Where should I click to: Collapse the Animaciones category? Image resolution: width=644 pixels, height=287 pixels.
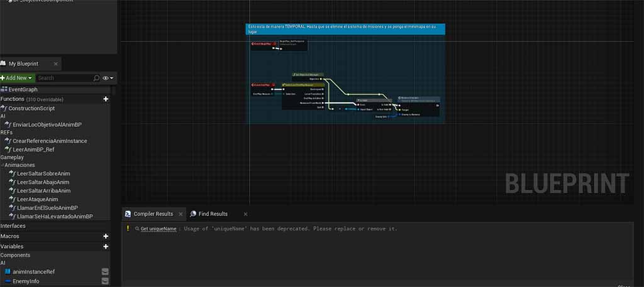point(3,165)
